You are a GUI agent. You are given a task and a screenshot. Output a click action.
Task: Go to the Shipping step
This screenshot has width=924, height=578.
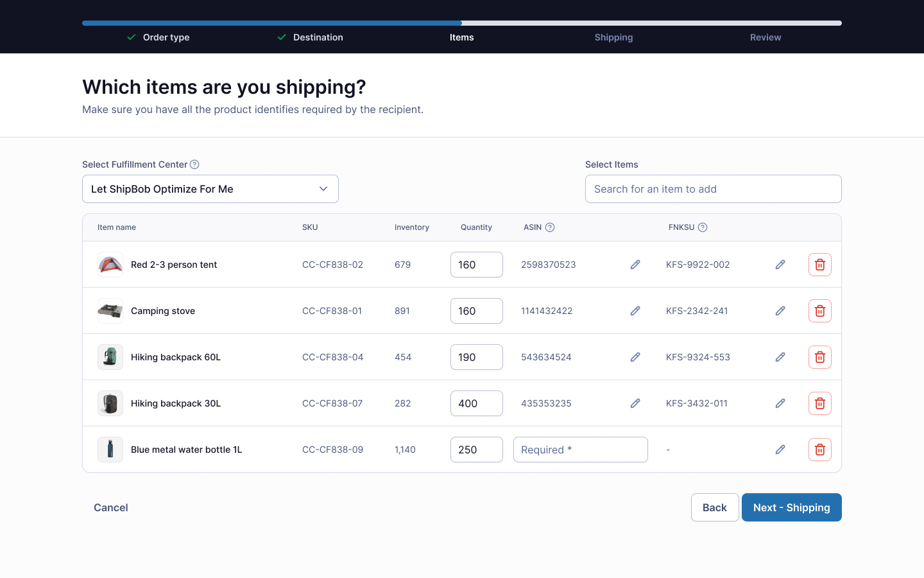[x=613, y=37]
